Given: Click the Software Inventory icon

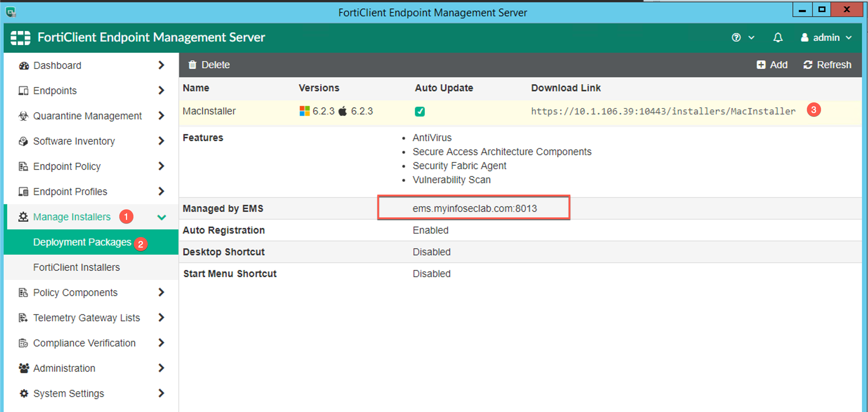Looking at the screenshot, I should point(24,141).
